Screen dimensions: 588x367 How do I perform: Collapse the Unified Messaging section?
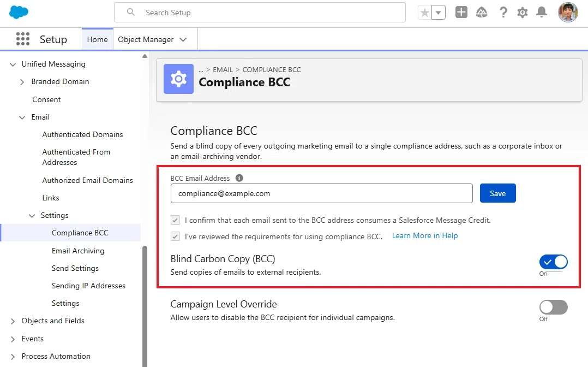coord(13,64)
